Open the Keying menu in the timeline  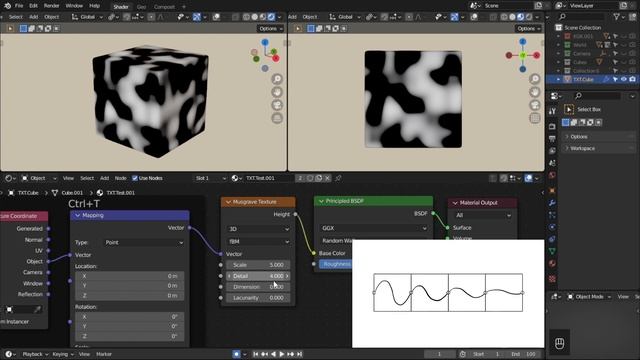[62, 354]
